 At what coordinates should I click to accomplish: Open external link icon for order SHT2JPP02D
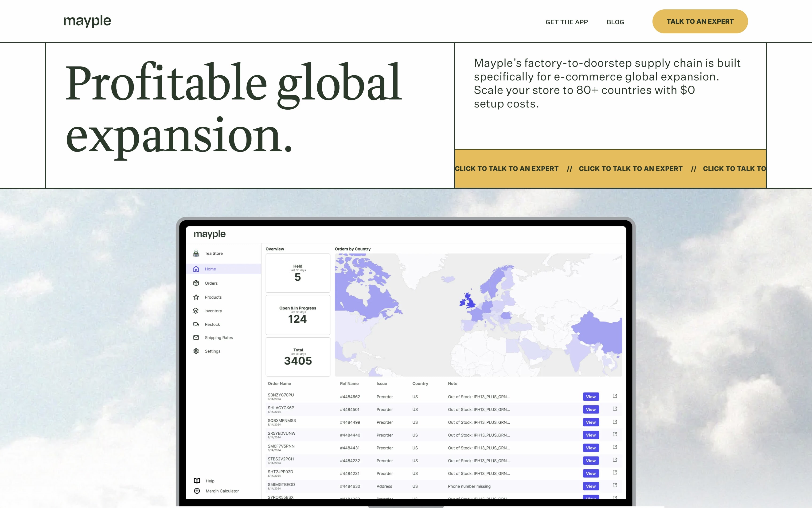tap(615, 473)
